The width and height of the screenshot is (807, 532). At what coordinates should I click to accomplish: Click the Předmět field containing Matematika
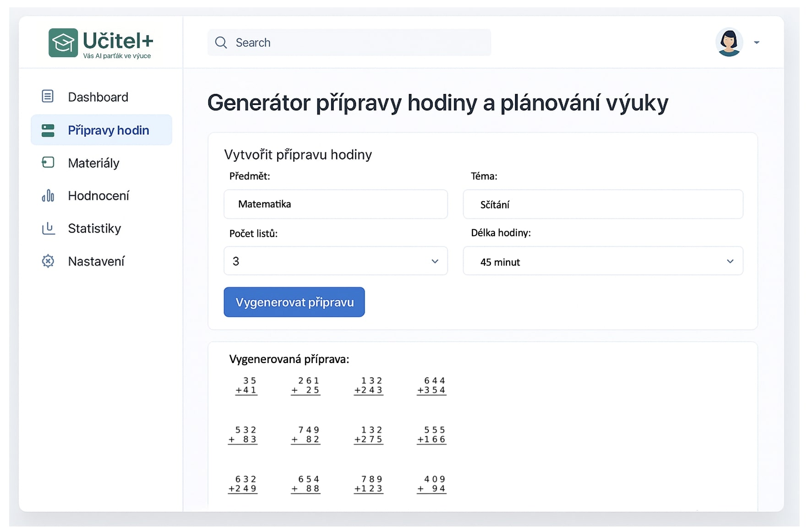335,204
